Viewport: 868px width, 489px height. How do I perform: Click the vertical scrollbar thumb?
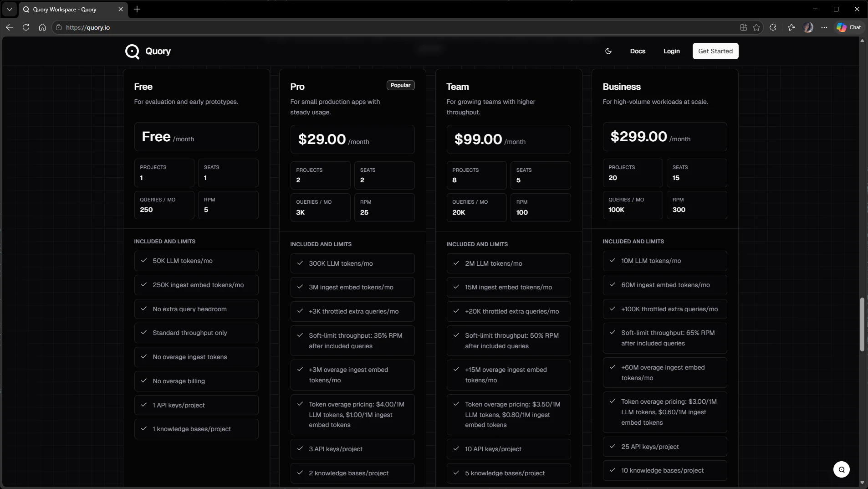click(x=862, y=324)
